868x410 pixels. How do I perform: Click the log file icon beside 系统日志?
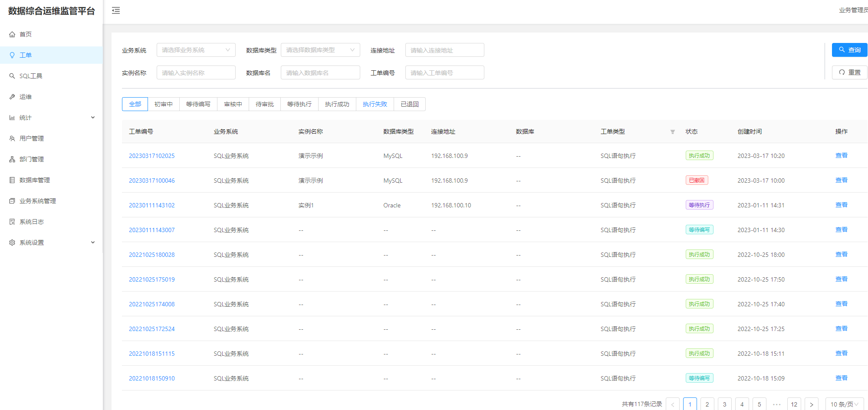tap(12, 222)
